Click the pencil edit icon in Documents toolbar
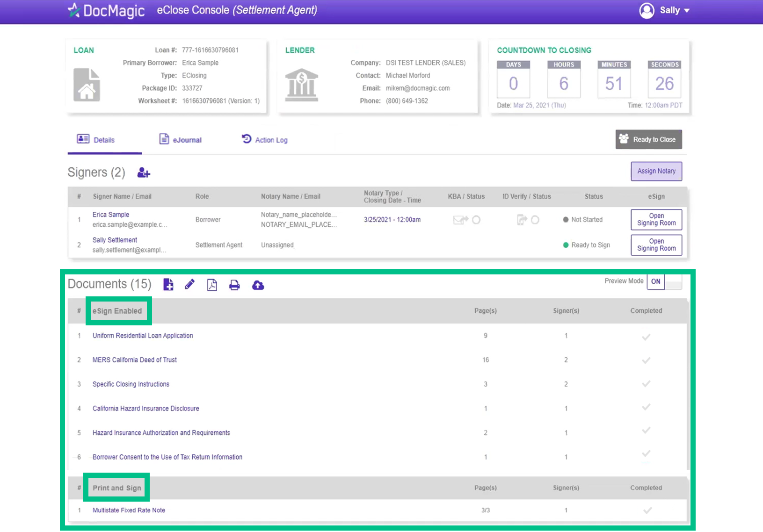The height and width of the screenshot is (532, 763). point(189,284)
